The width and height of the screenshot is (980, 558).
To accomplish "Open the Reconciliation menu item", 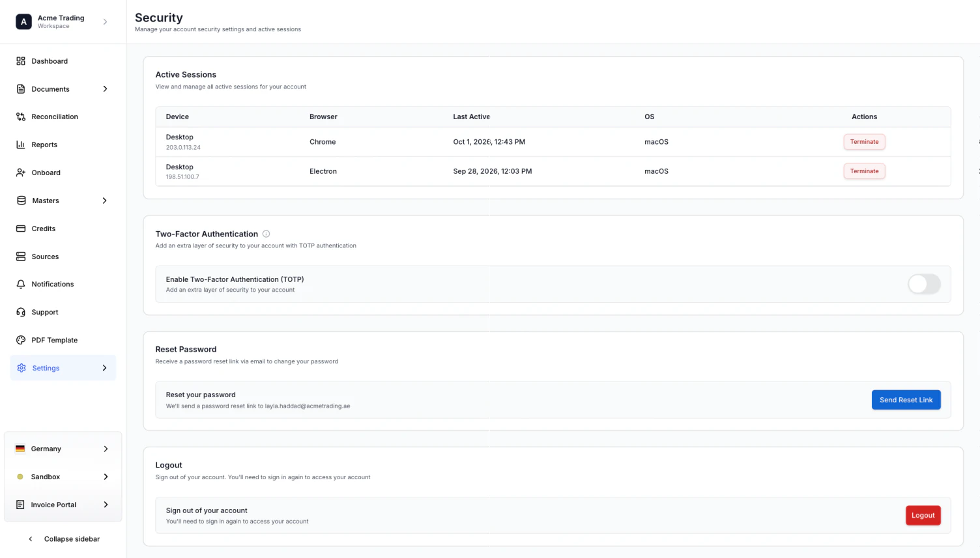I will coord(63,117).
